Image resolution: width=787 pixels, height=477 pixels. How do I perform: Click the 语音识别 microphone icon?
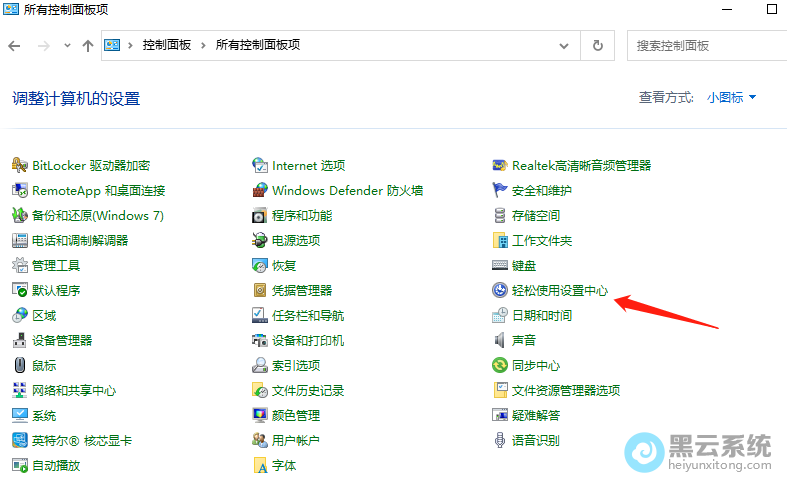(x=499, y=440)
